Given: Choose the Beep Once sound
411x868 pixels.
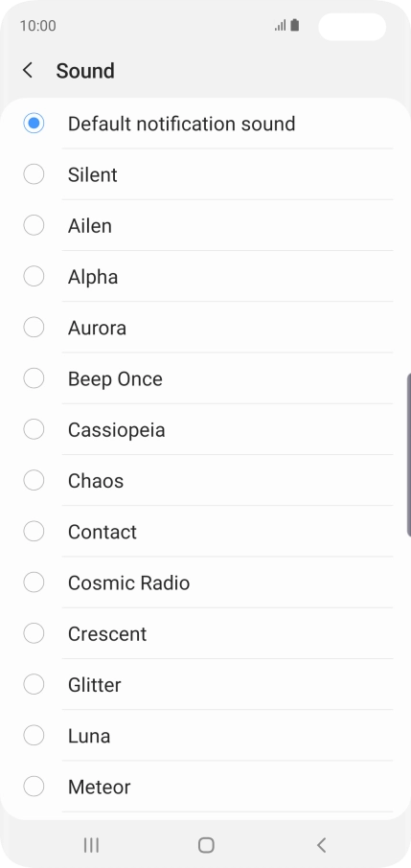Looking at the screenshot, I should tap(205, 378).
